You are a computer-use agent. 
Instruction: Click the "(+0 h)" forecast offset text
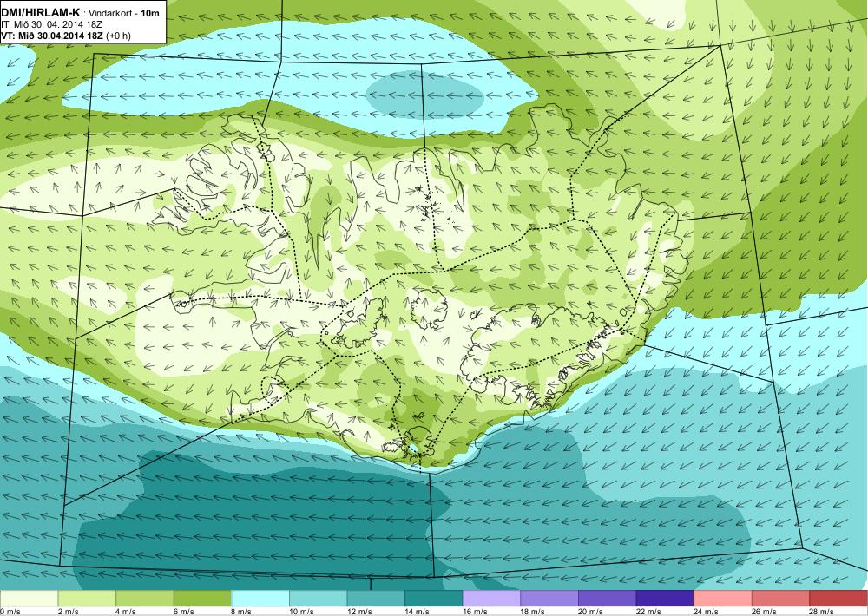[x=118, y=36]
